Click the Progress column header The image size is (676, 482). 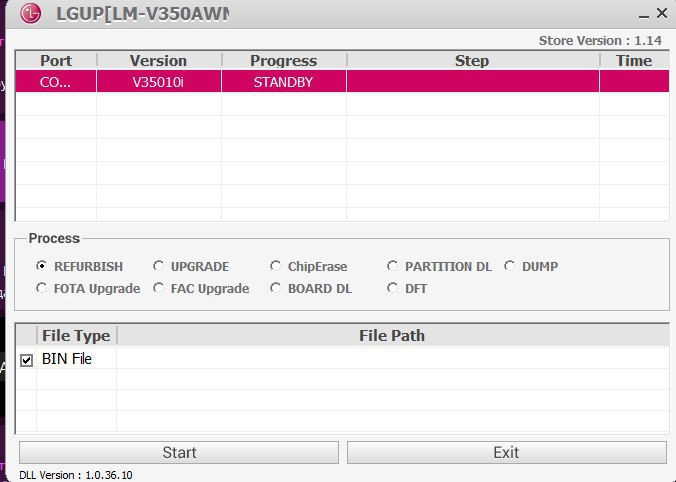(284, 60)
